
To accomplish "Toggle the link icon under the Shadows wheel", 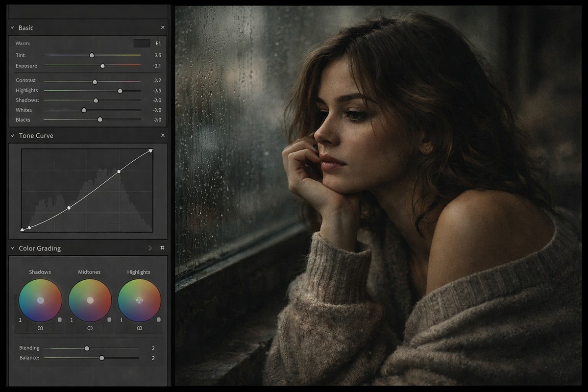I will pyautogui.click(x=40, y=328).
